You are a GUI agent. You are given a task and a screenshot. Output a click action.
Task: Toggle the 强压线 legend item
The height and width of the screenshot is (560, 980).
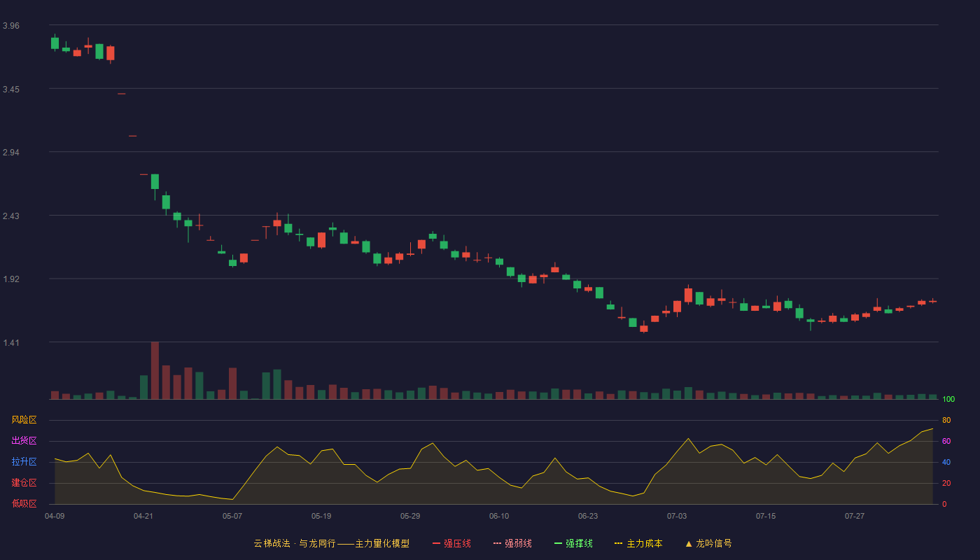click(451, 543)
